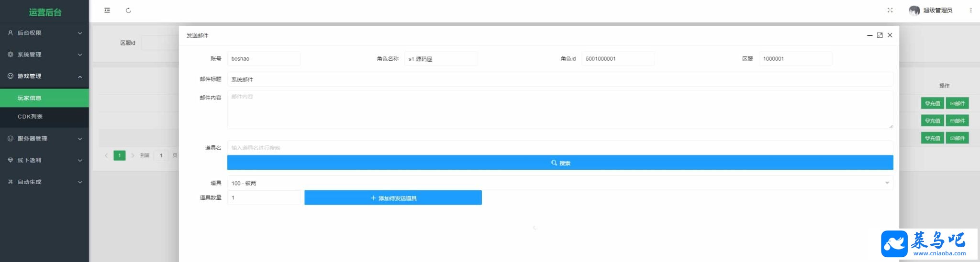Click the 邮件标题 input field

[560, 79]
